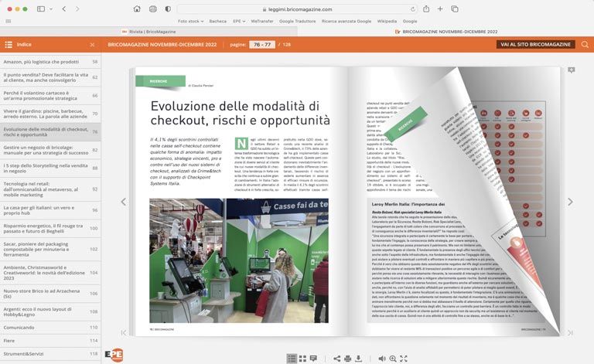Open the WeTransfer bookmark
The width and height of the screenshot is (594, 364).
261,21
